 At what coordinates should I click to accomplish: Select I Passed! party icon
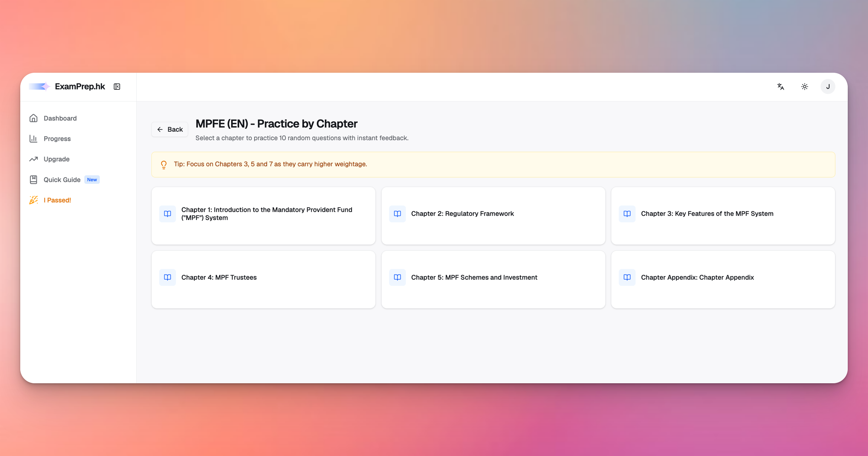(34, 200)
